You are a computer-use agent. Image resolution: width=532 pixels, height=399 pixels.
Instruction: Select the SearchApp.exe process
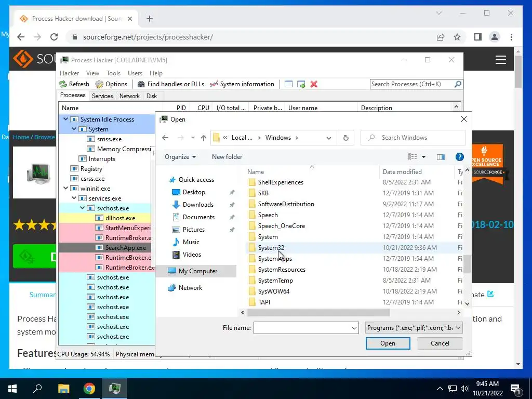(107, 248)
